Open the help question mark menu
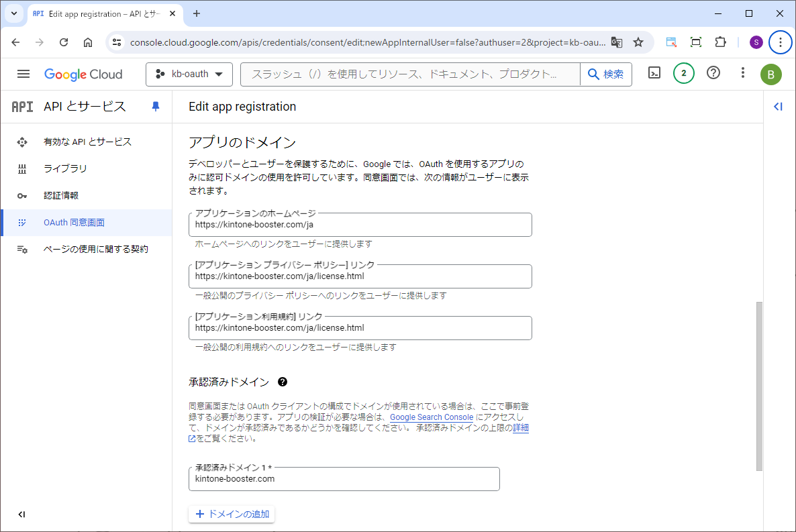Screen dimensions: 796x532 click(713, 73)
